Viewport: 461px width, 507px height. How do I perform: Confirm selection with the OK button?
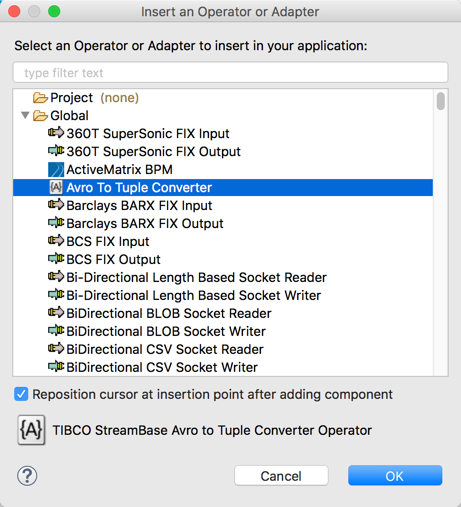click(395, 476)
